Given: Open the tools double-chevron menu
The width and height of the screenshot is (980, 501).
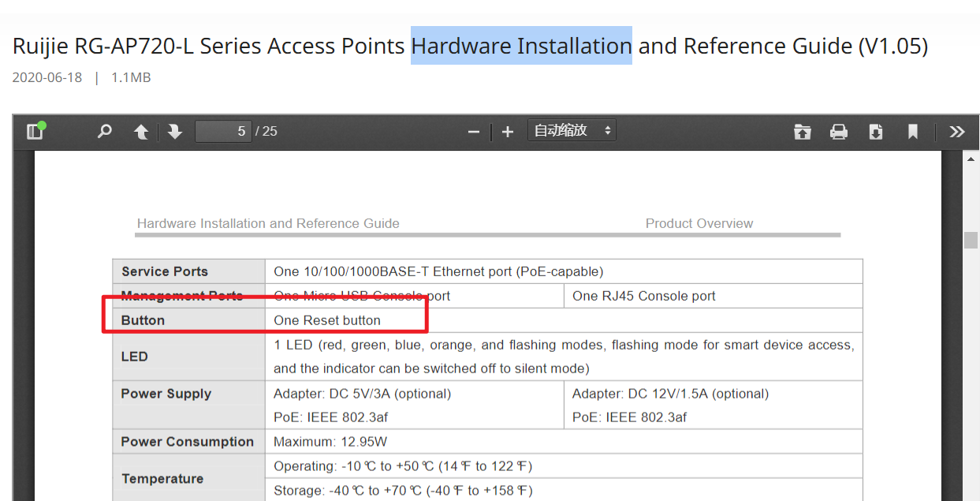Looking at the screenshot, I should [x=956, y=131].
